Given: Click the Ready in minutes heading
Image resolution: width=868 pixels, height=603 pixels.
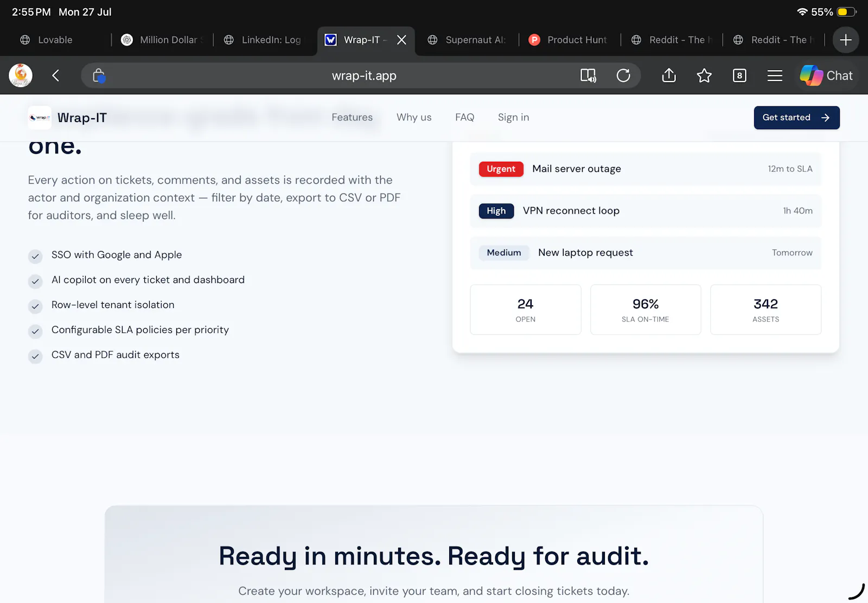Looking at the screenshot, I should (434, 556).
